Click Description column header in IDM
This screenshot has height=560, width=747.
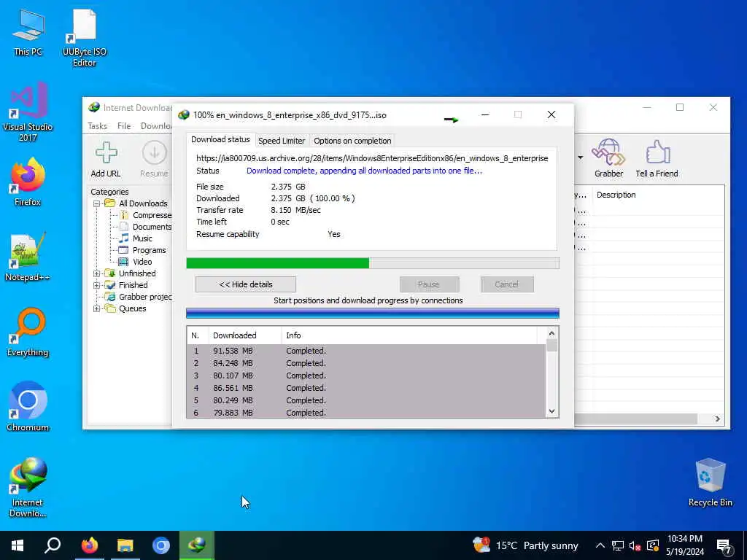point(657,195)
